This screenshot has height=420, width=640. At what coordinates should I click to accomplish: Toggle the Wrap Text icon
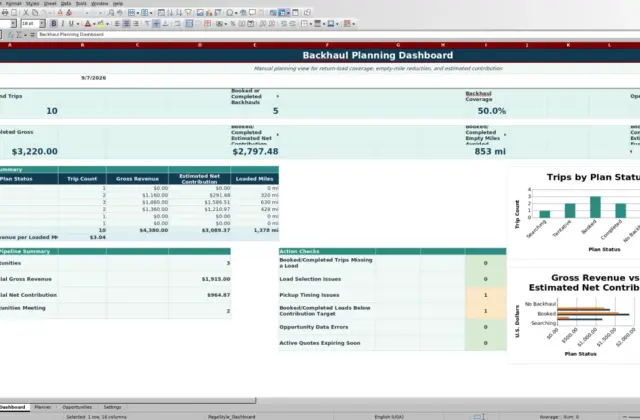coord(177,24)
